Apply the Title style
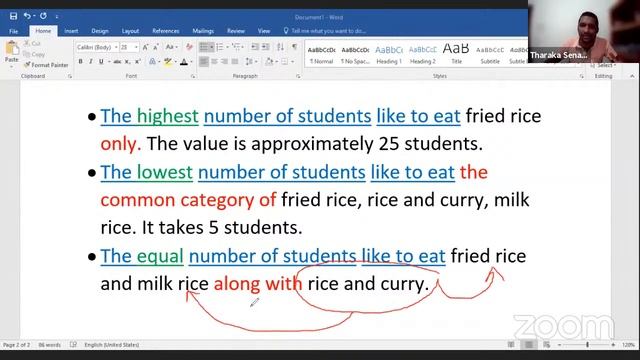The height and width of the screenshot is (360, 640). [456, 55]
